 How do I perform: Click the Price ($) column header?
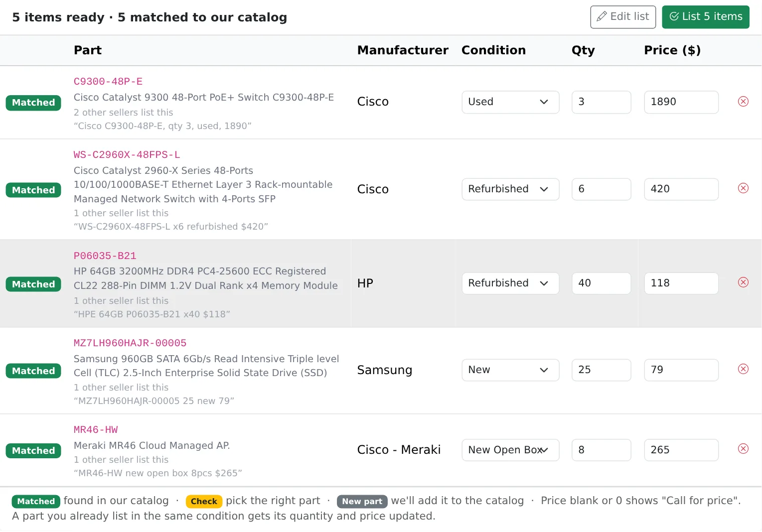click(x=672, y=50)
